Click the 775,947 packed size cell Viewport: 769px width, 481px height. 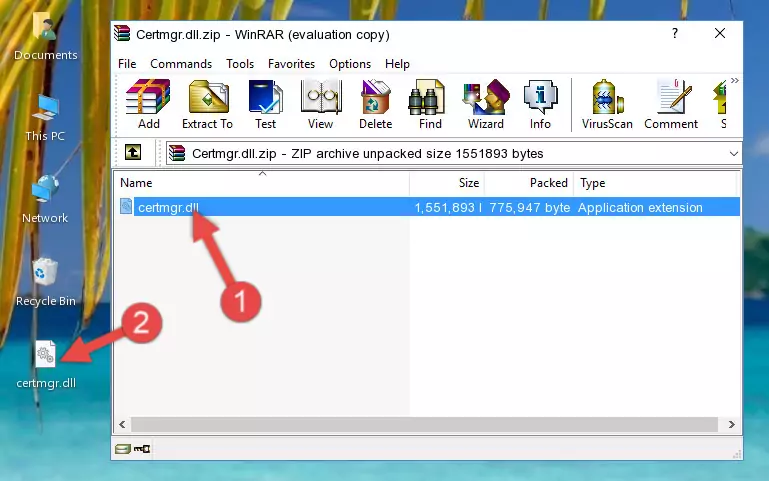(529, 207)
